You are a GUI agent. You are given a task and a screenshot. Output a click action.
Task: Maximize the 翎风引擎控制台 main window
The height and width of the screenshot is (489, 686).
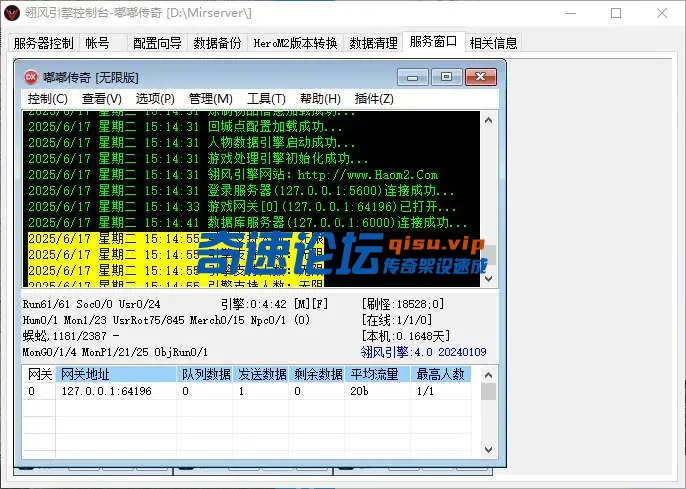click(616, 13)
